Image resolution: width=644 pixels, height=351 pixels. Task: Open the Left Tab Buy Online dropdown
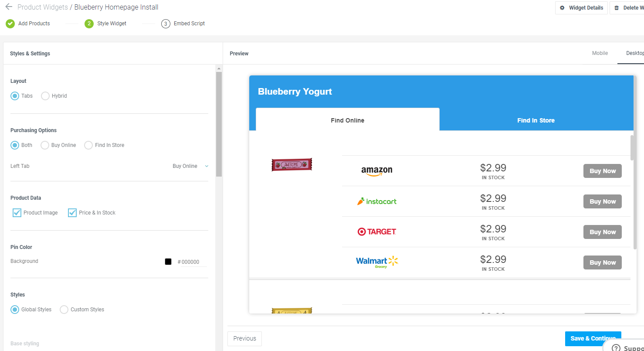pyautogui.click(x=190, y=166)
